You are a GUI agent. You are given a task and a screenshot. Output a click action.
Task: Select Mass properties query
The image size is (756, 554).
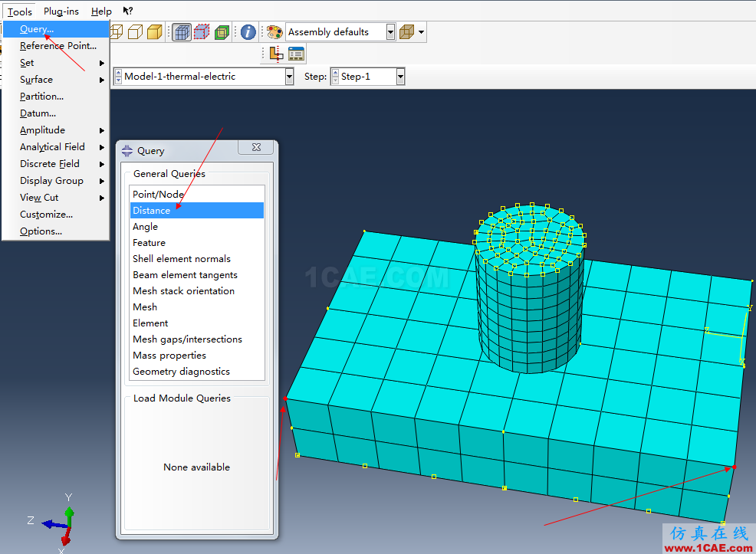pyautogui.click(x=197, y=355)
